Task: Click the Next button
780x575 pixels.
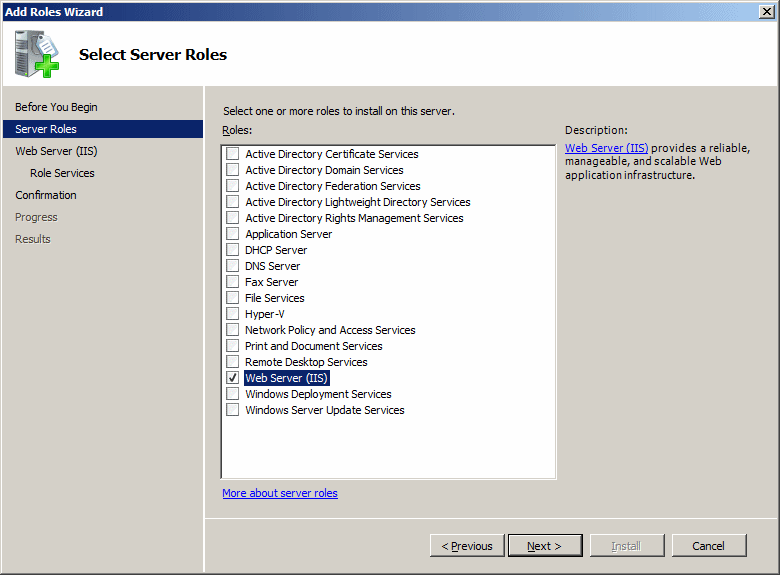Action: point(545,546)
